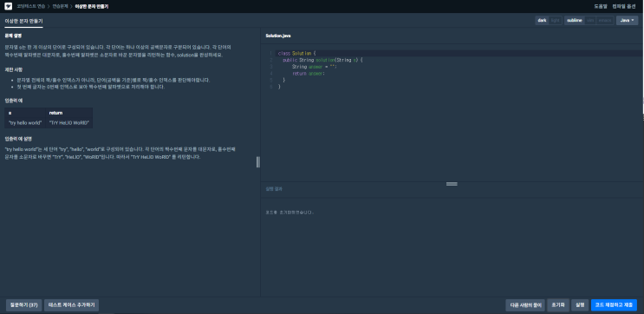Viewport: 644px width, 314px height.
Task: Click 질문하기 (37) button
Action: (23, 305)
